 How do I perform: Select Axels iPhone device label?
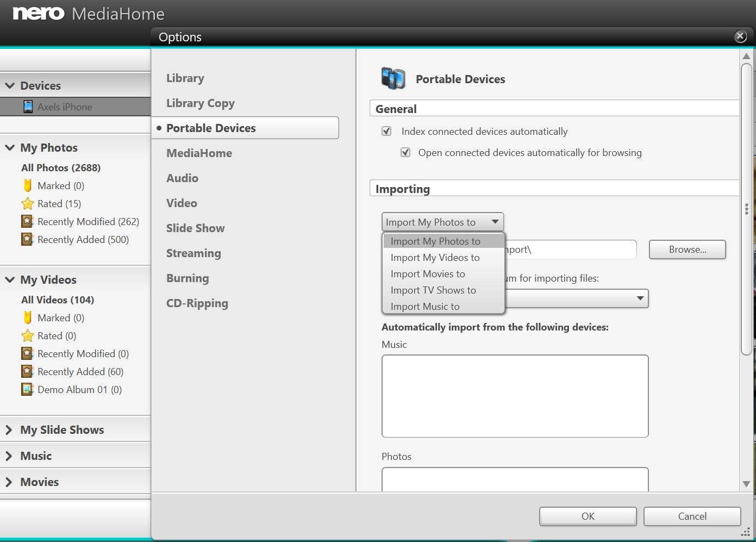[65, 107]
